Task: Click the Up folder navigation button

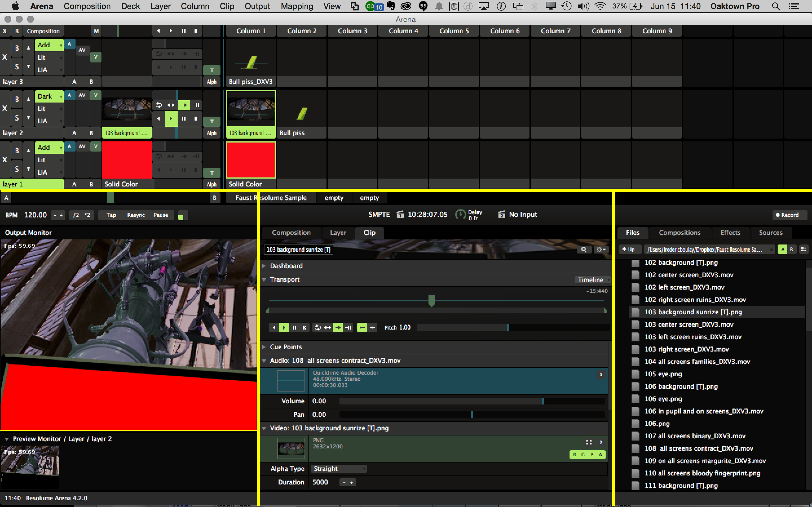Action: [x=628, y=250]
